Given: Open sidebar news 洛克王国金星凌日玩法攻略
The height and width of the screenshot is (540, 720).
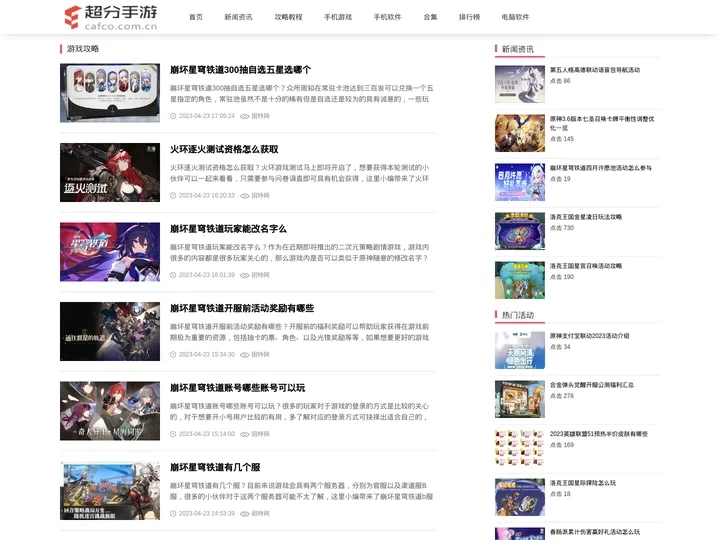Looking at the screenshot, I should click(585, 217).
